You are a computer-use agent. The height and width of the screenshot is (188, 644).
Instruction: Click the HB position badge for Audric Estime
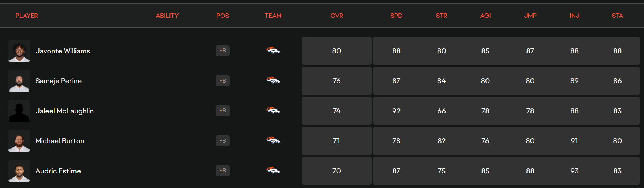pyautogui.click(x=222, y=171)
